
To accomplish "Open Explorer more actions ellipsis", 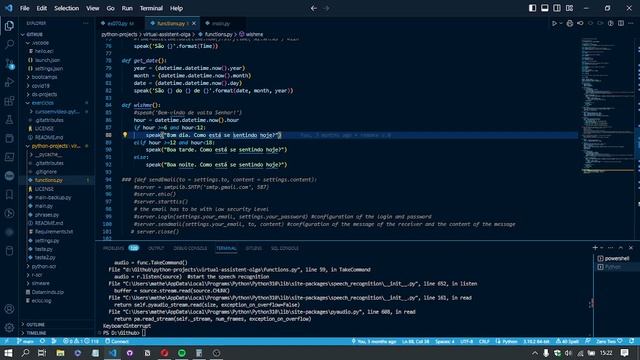I will tap(85, 24).
